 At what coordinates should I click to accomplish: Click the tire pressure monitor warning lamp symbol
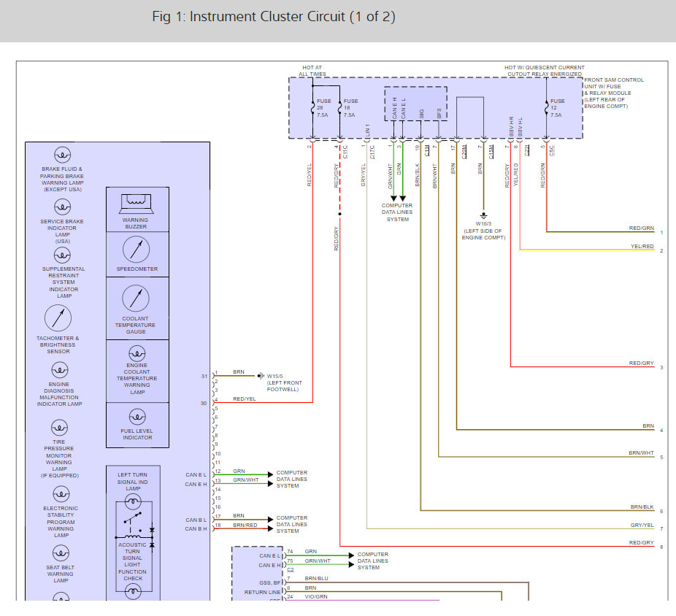(x=59, y=428)
